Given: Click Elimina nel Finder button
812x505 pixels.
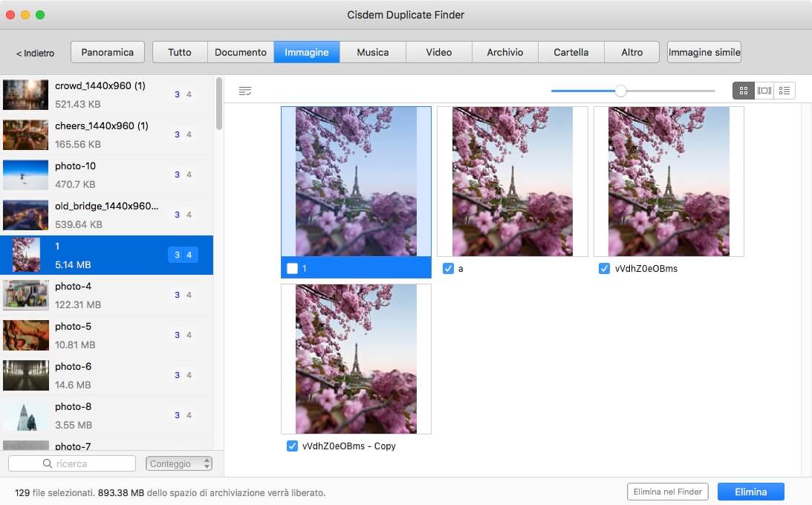Looking at the screenshot, I should 667,492.
